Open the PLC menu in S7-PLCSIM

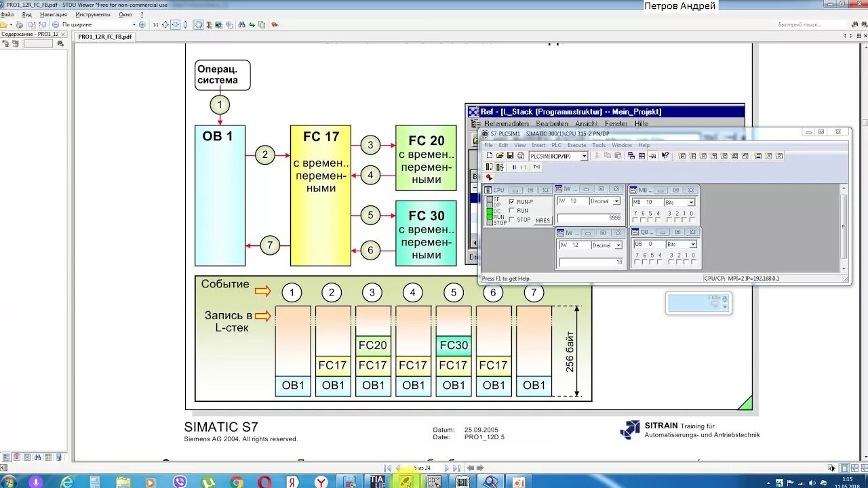click(556, 145)
